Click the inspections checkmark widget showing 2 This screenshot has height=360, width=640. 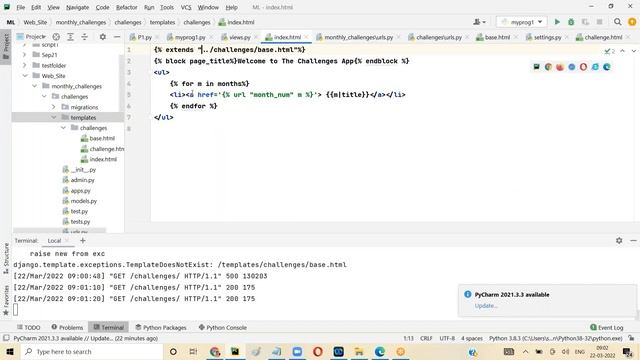[610, 51]
